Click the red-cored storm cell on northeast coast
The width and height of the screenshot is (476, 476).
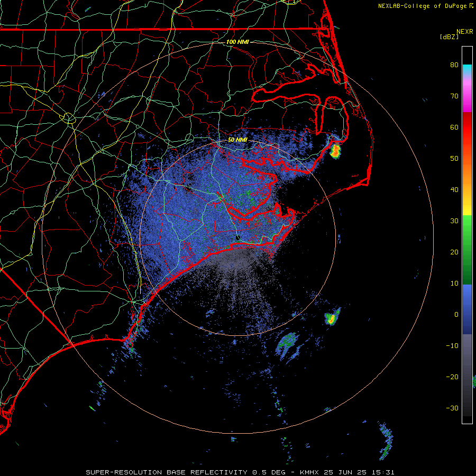(x=335, y=151)
